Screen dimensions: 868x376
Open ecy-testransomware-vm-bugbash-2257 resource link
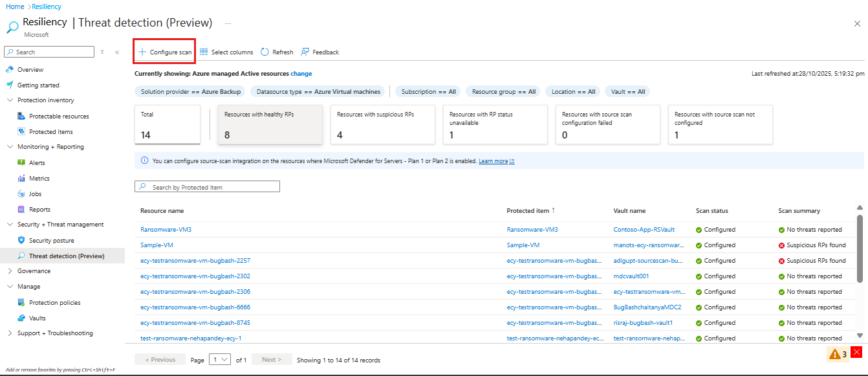pos(195,261)
